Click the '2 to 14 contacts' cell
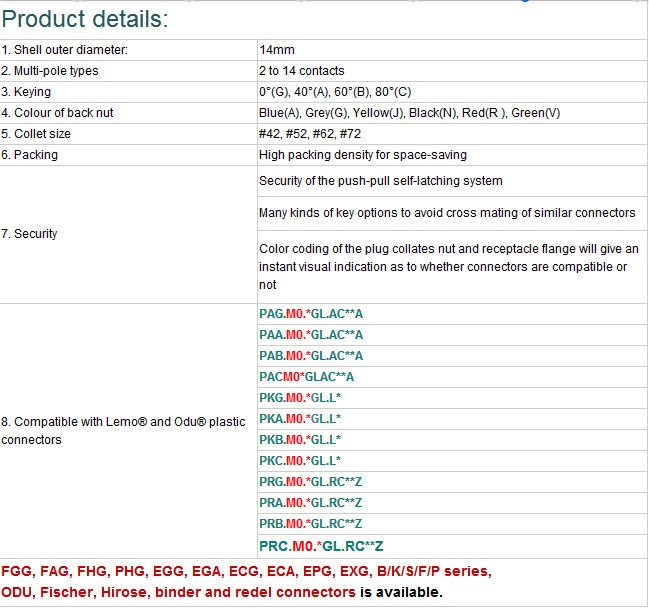Screen dimensions: 649x616 301,71
